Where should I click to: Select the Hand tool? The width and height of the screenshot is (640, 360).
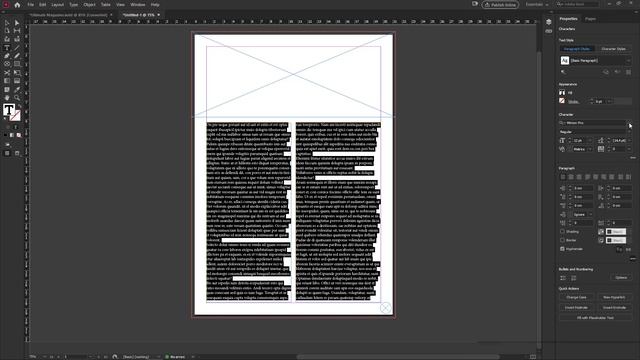[x=7, y=98]
